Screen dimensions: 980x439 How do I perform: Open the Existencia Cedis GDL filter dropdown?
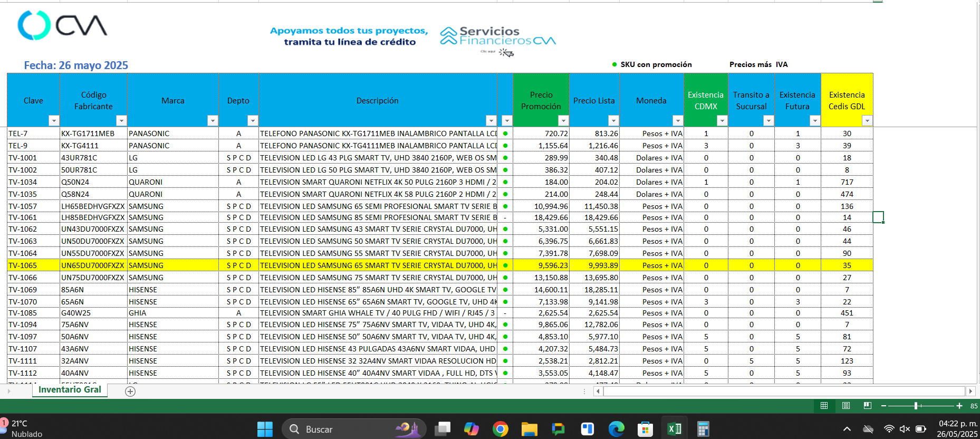click(867, 121)
